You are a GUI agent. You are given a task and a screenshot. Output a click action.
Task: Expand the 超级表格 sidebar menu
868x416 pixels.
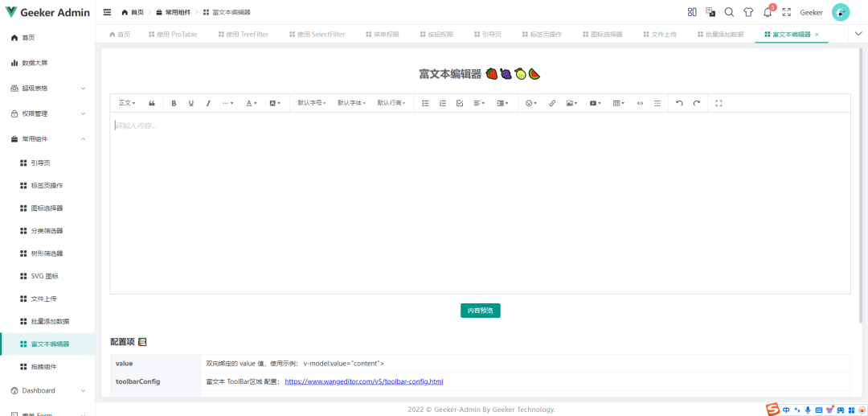click(47, 88)
